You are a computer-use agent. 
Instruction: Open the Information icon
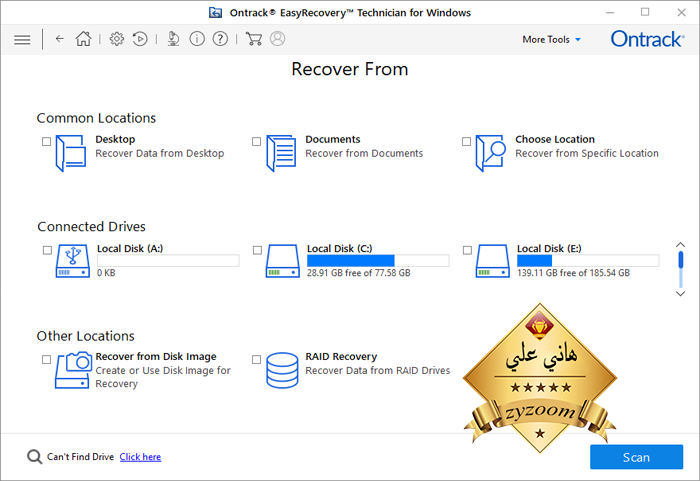tap(197, 39)
